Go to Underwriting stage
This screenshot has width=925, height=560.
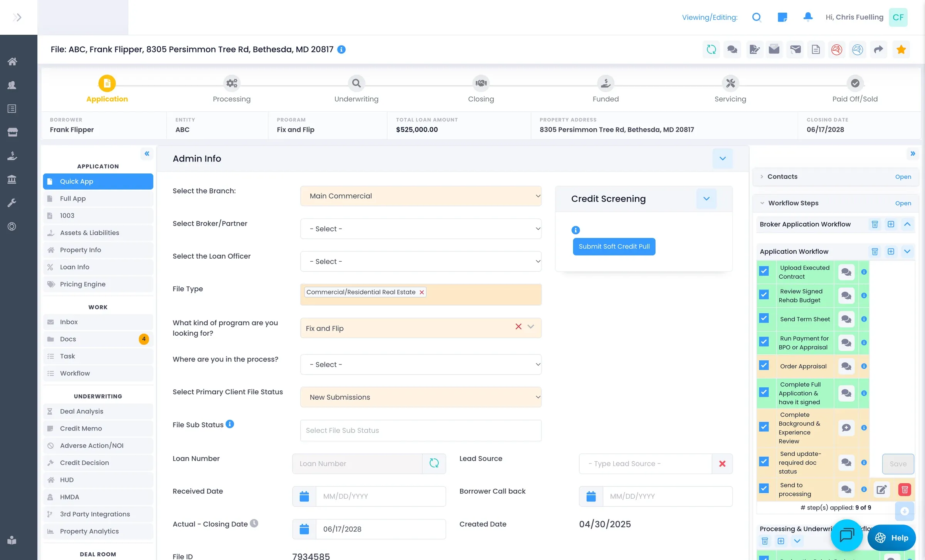356,89
